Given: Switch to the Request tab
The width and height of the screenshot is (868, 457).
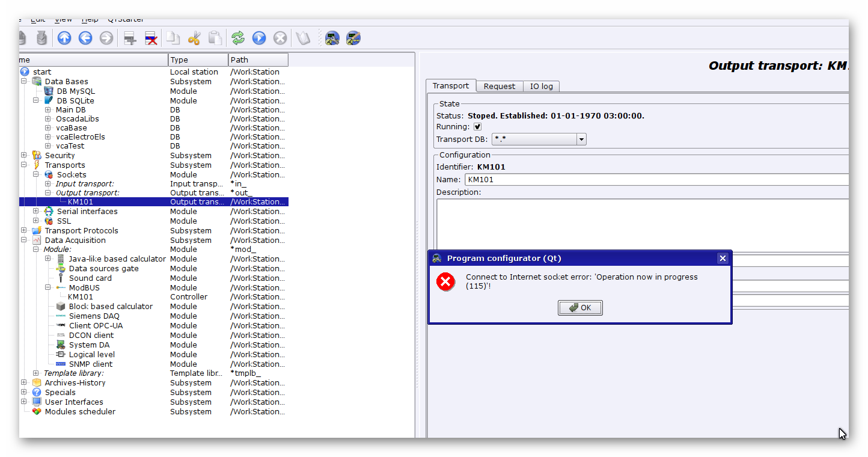Looking at the screenshot, I should pos(499,86).
